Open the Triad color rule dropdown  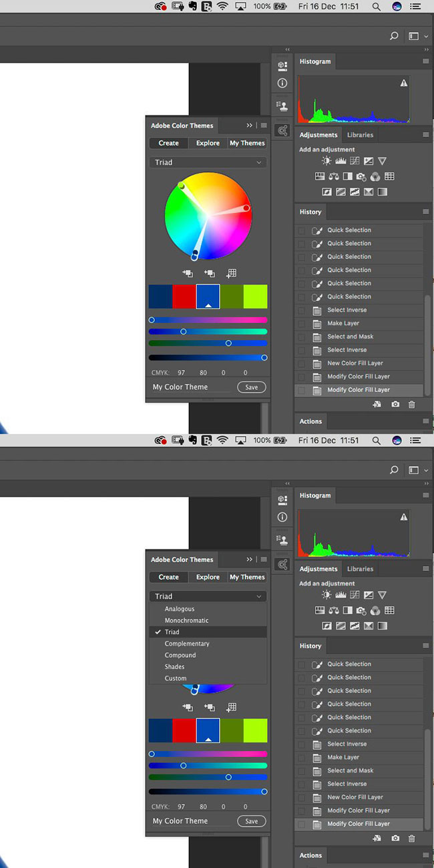pos(208,162)
